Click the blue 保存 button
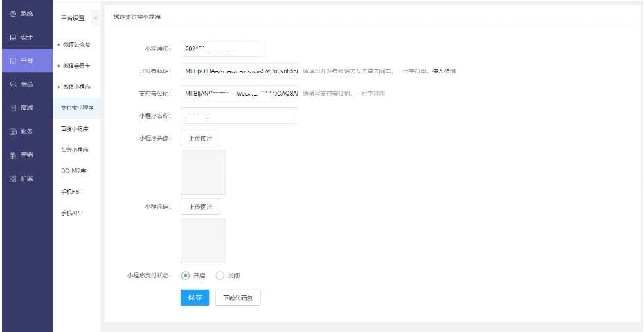Viewport: 644px width, 332px height. pyautogui.click(x=195, y=297)
